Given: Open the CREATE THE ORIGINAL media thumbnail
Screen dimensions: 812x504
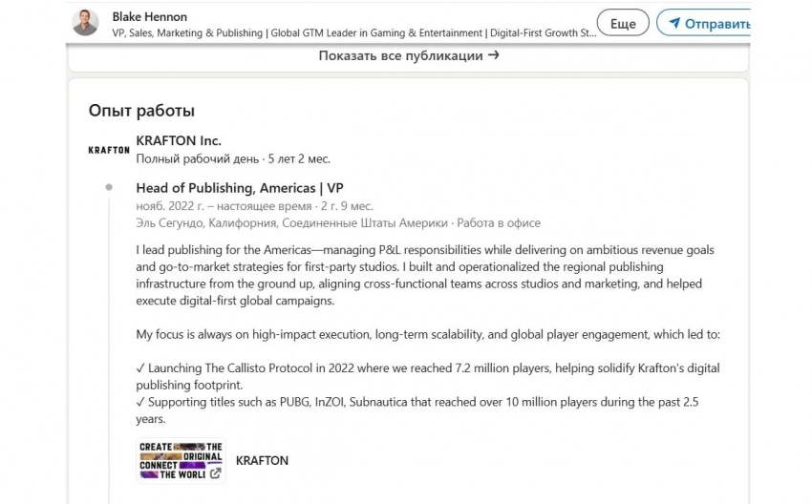Looking at the screenshot, I should tap(181, 460).
